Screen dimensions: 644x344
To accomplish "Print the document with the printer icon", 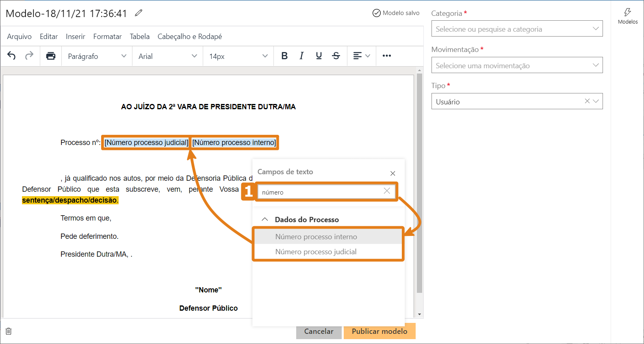I will pyautogui.click(x=51, y=56).
